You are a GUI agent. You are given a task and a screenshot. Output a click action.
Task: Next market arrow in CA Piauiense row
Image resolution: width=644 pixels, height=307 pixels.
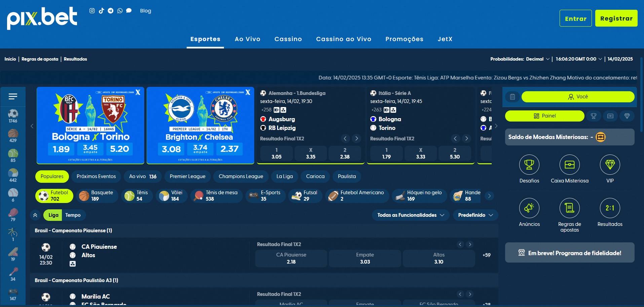470,244
